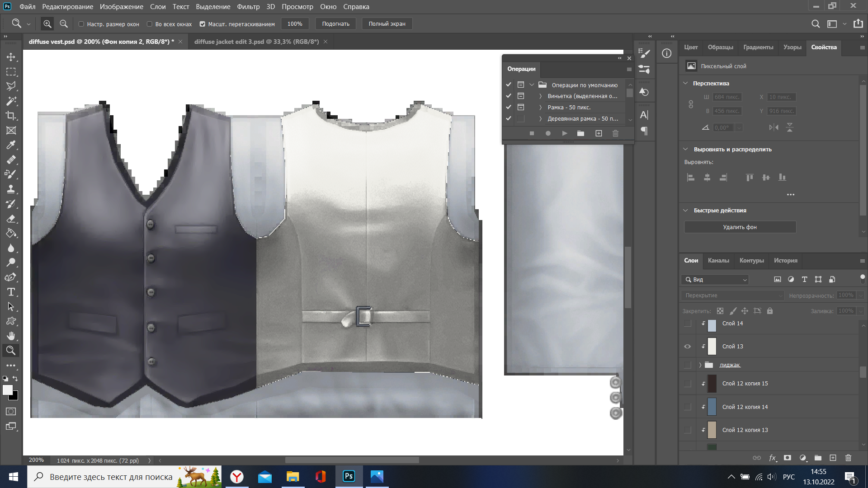Select the Crop tool
The image size is (868, 488).
11,116
